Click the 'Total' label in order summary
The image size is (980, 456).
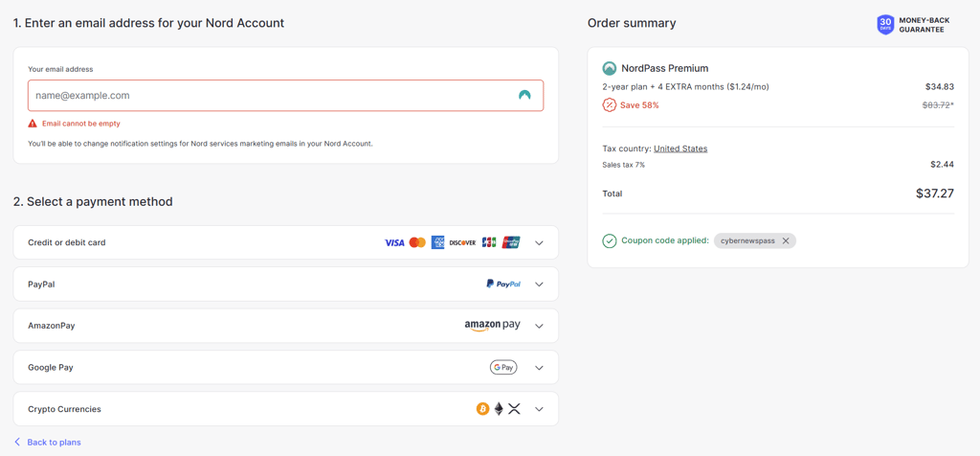pyautogui.click(x=612, y=194)
